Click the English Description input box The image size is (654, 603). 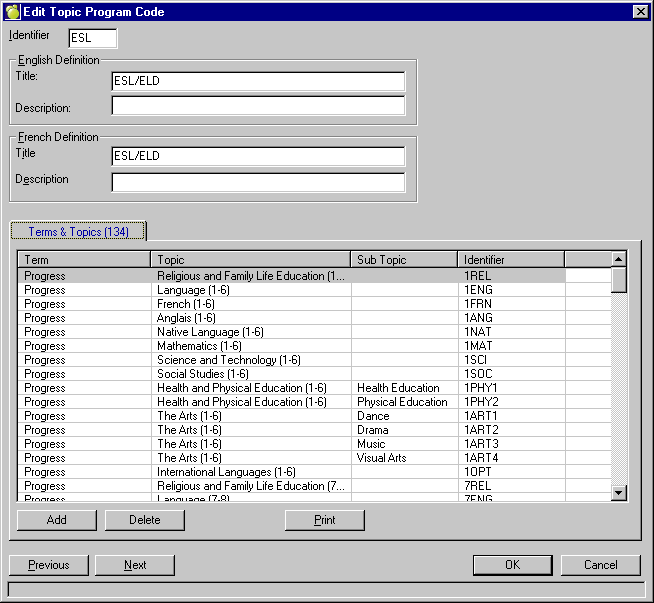[x=258, y=106]
